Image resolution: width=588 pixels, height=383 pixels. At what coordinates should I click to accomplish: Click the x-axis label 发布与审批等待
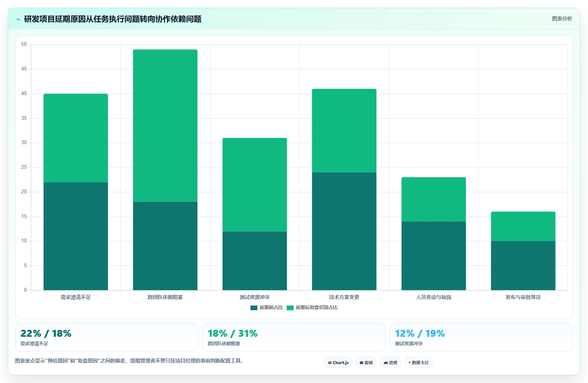click(523, 297)
